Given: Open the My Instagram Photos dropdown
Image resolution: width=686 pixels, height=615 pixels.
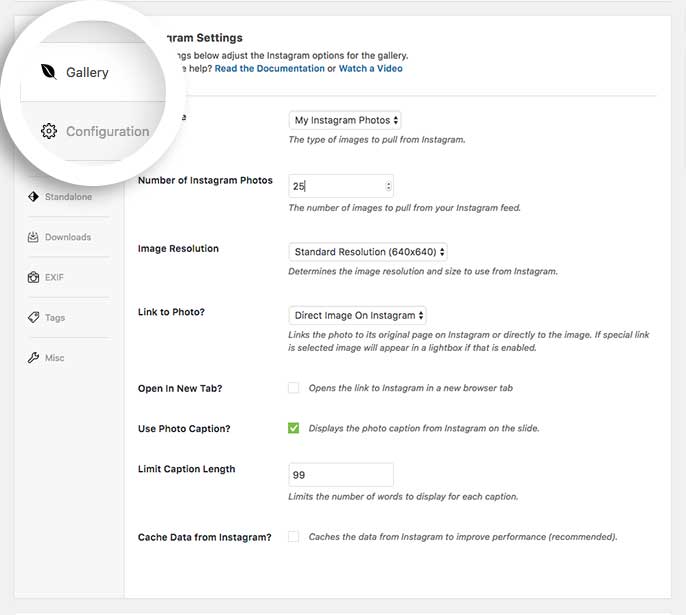Looking at the screenshot, I should click(x=345, y=120).
